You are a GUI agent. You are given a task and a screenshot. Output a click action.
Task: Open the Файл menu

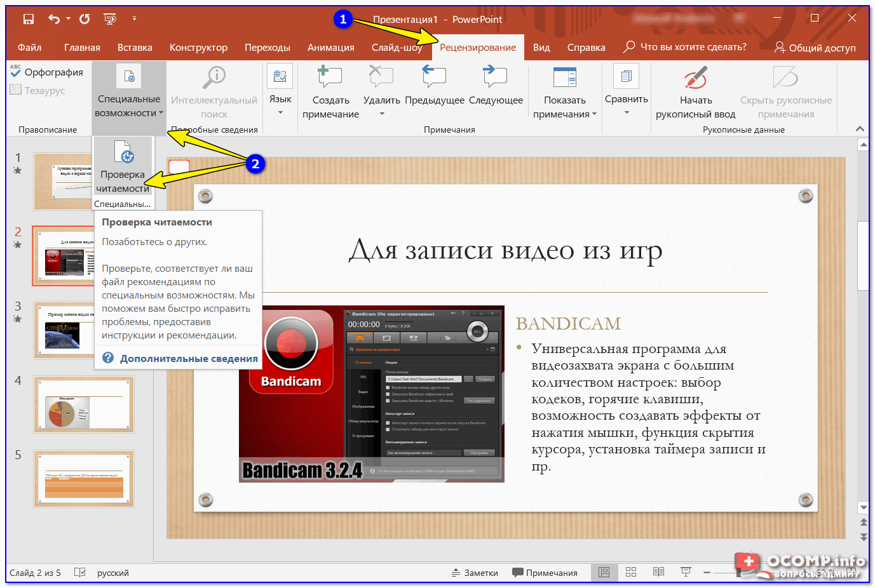coord(29,47)
